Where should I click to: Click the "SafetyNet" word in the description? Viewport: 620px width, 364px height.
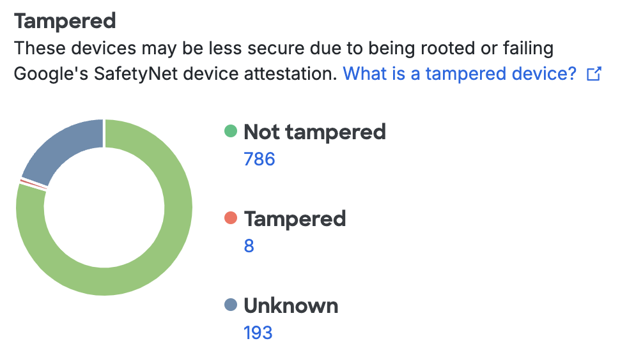(143, 73)
